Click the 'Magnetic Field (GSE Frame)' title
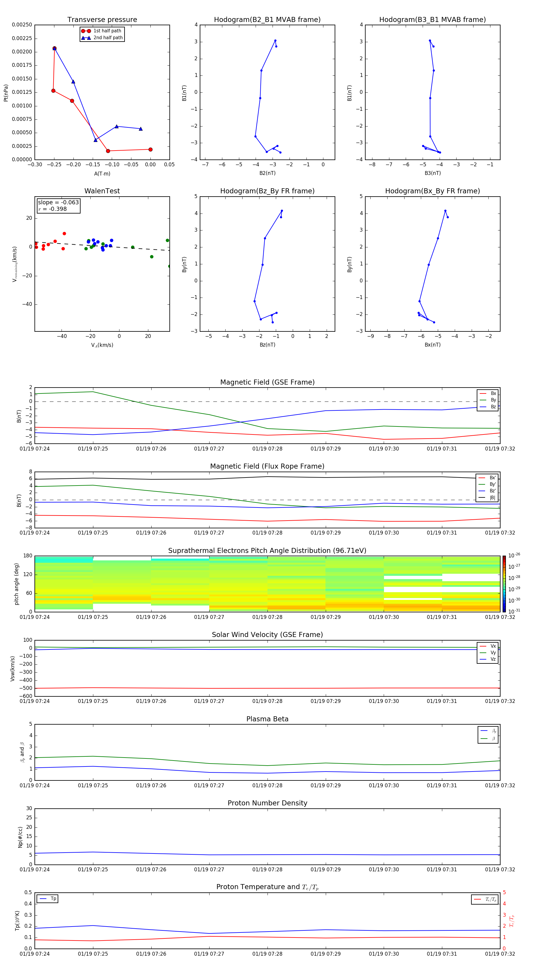 click(267, 382)
